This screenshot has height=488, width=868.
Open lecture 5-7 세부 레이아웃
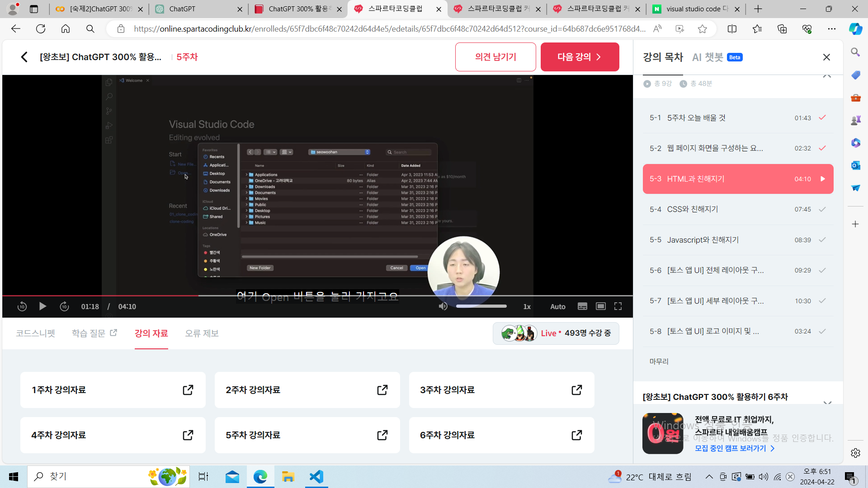[738, 301]
